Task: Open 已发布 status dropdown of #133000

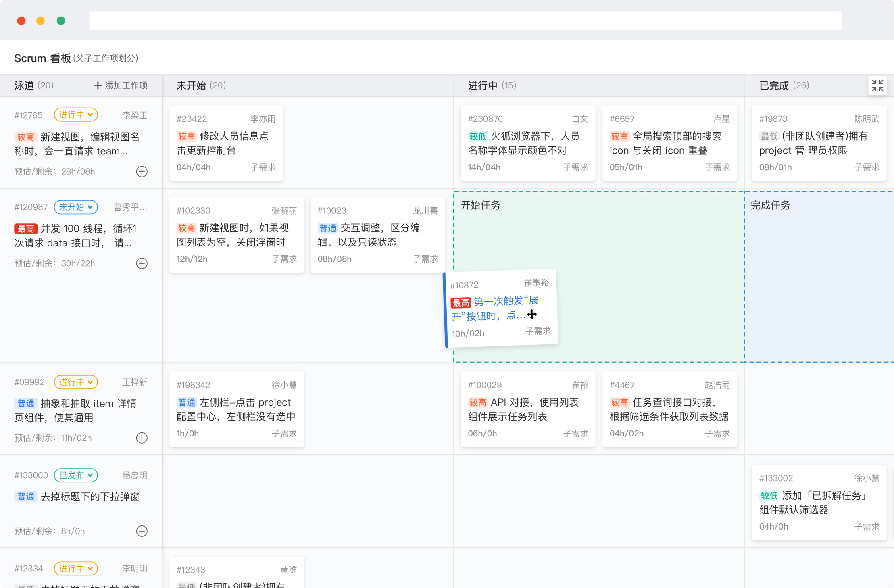Action: (76, 475)
